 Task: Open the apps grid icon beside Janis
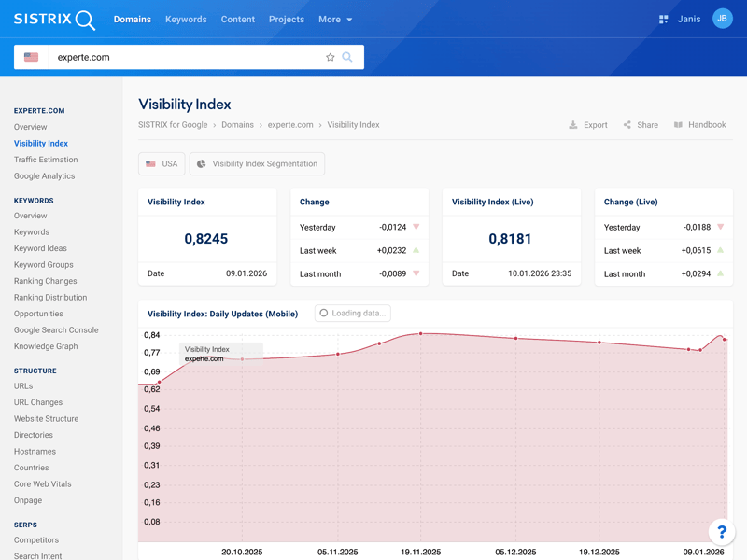(x=663, y=20)
